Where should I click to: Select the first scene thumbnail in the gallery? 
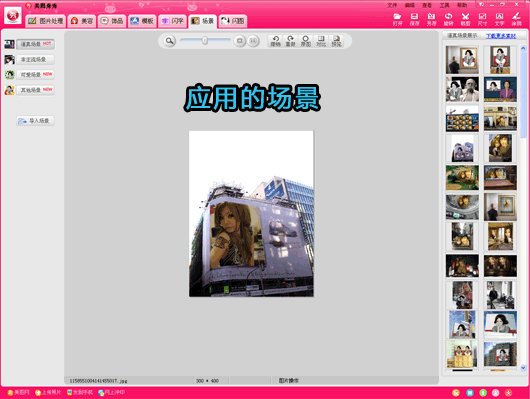point(462,60)
